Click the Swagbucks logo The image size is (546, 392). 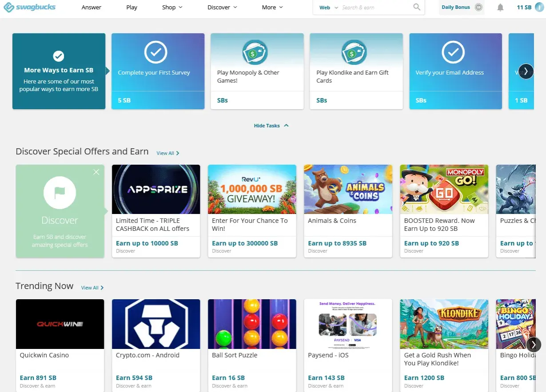click(x=30, y=7)
